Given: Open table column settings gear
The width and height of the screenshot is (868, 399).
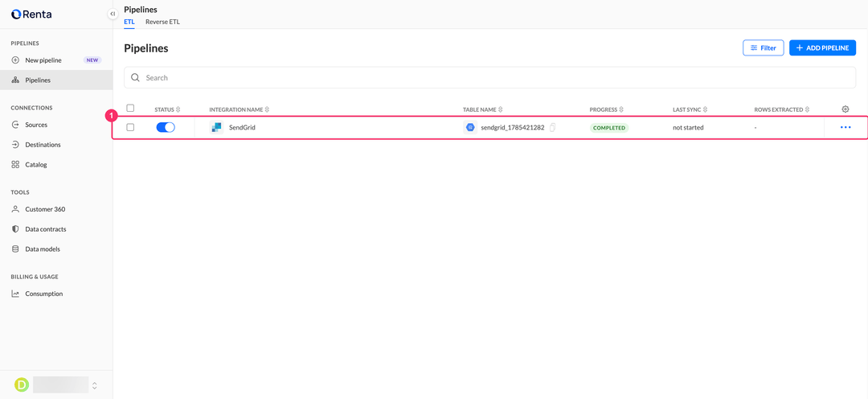Looking at the screenshot, I should point(845,109).
